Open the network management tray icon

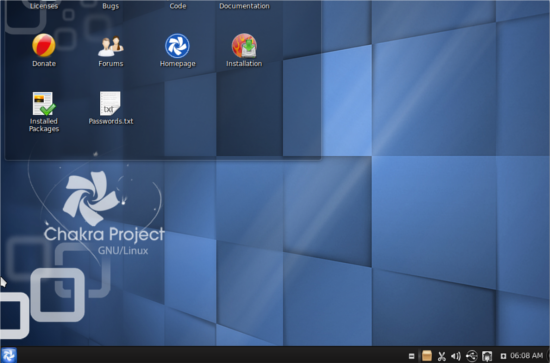(487, 356)
